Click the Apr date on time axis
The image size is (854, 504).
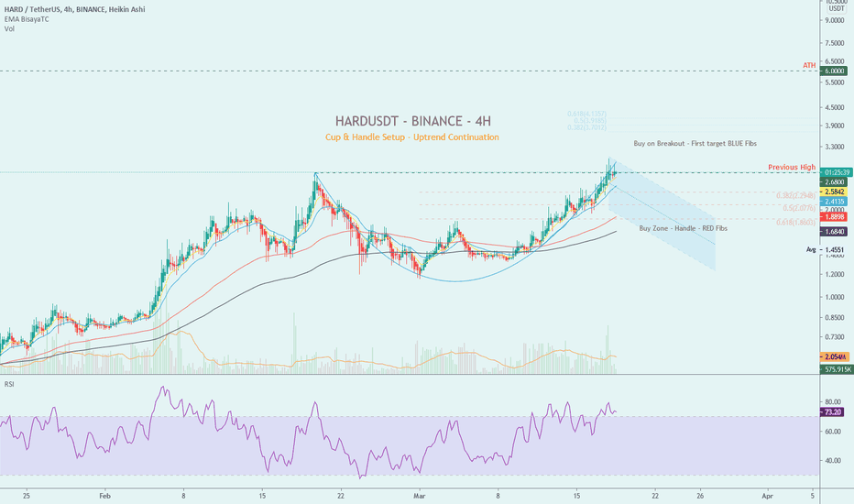[x=767, y=496]
